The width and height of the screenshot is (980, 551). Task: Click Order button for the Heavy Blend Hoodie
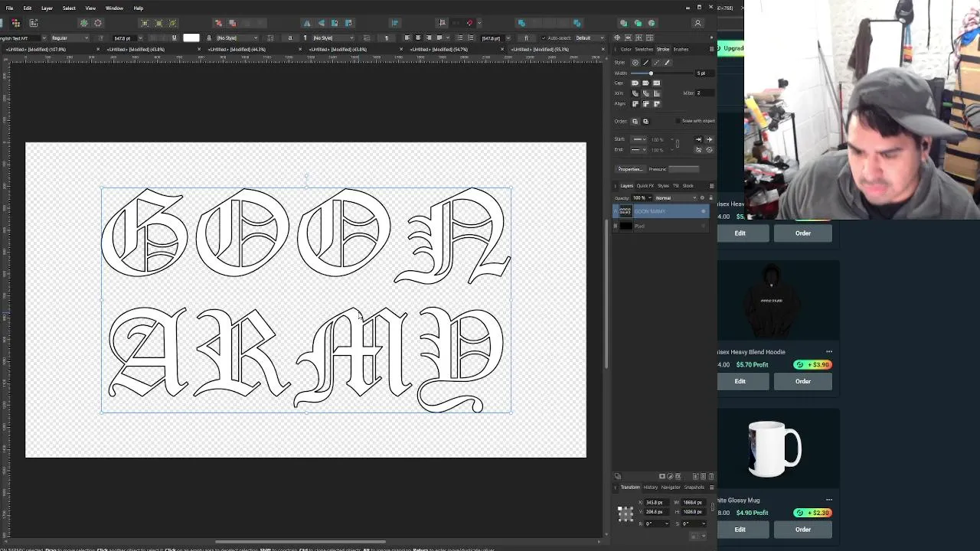point(802,381)
